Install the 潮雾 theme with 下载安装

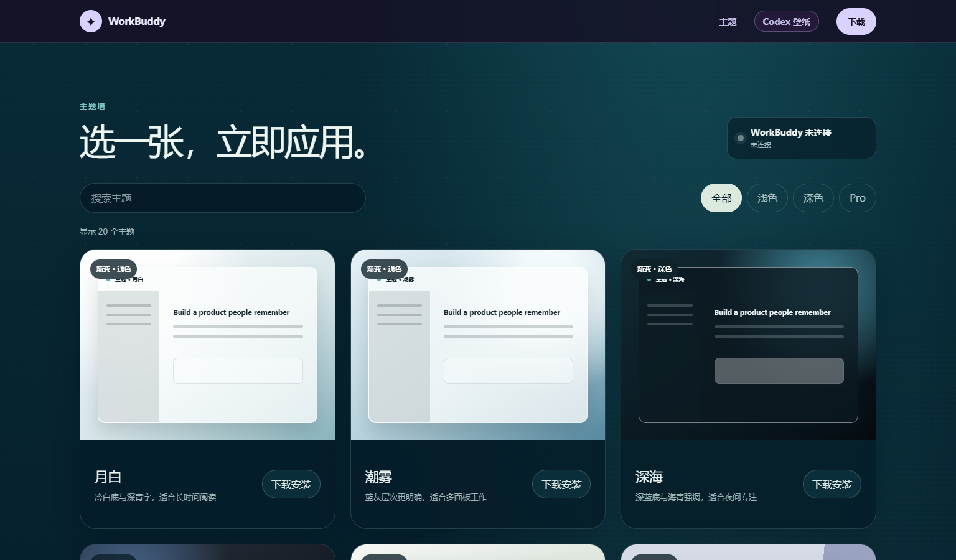pos(561,484)
